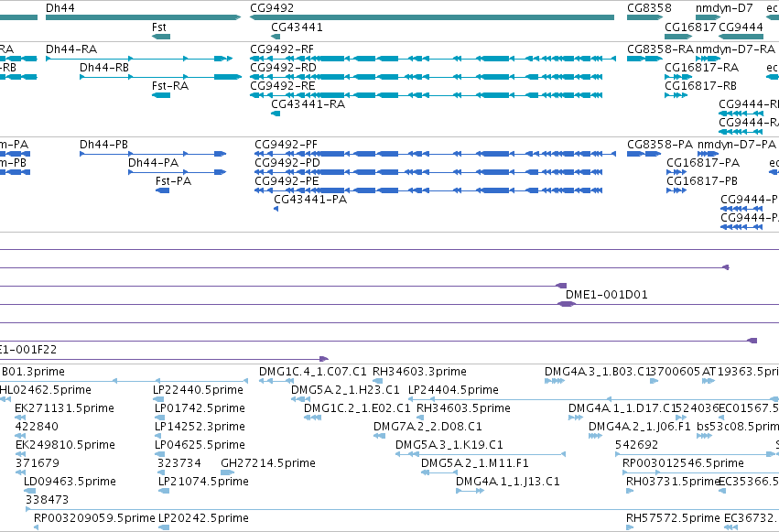The width and height of the screenshot is (779, 532).
Task: Click the 323734 EST label
Action: [x=179, y=463]
